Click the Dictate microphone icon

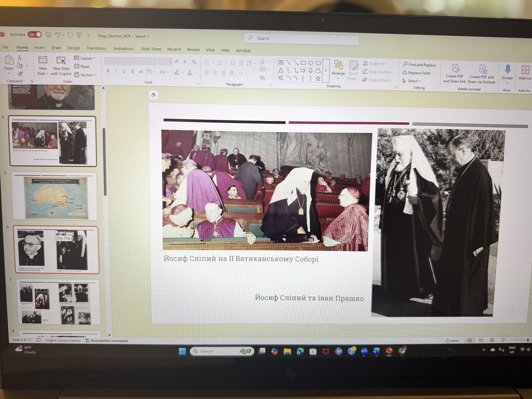[x=507, y=69]
